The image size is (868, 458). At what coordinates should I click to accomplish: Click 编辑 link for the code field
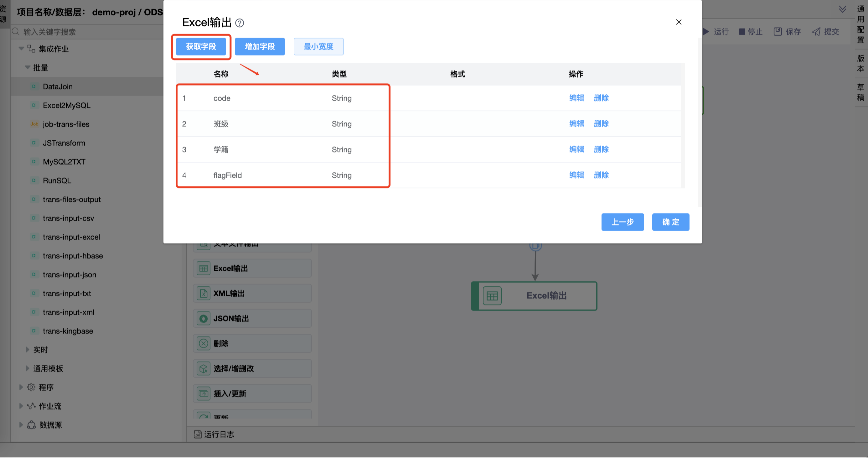tap(576, 98)
